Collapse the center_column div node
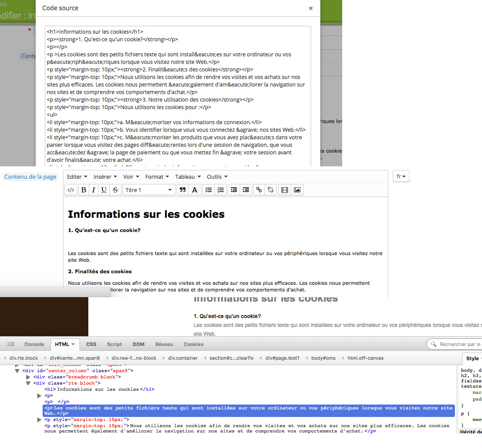The width and height of the screenshot is (482, 448). click(x=17, y=371)
